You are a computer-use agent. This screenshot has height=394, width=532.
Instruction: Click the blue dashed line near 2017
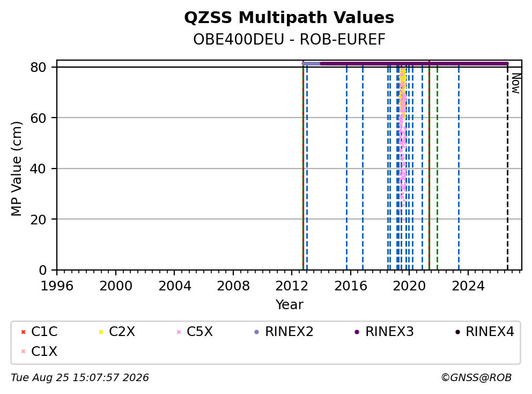tap(363, 168)
